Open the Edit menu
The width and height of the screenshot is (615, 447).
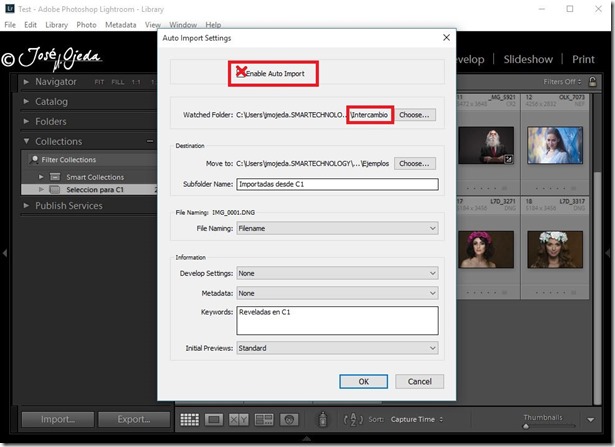tap(30, 25)
